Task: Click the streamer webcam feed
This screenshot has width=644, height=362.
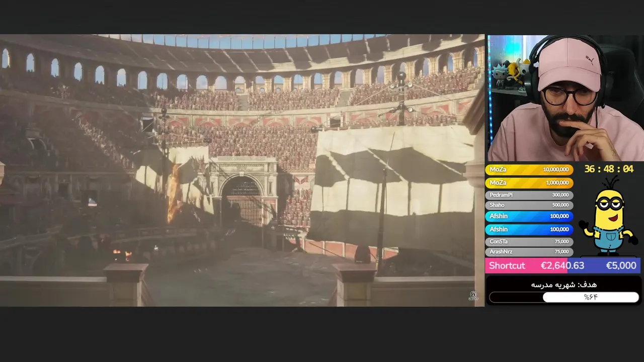Action: tap(566, 98)
